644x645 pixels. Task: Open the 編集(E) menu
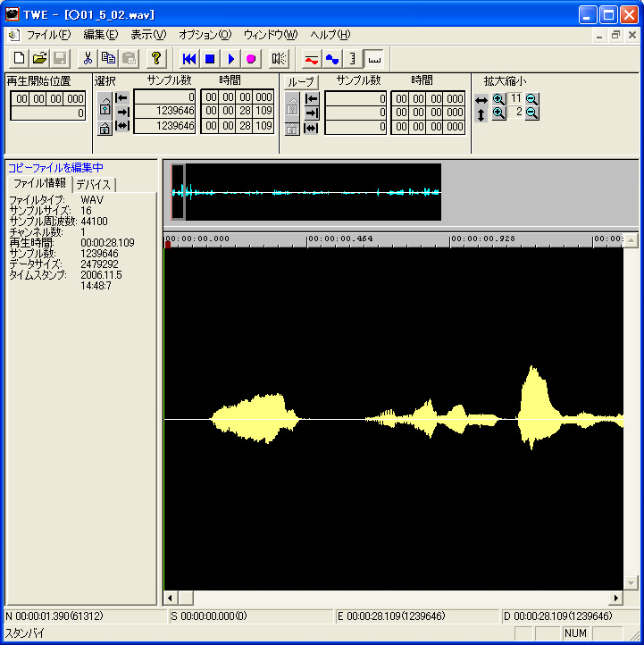click(x=101, y=35)
